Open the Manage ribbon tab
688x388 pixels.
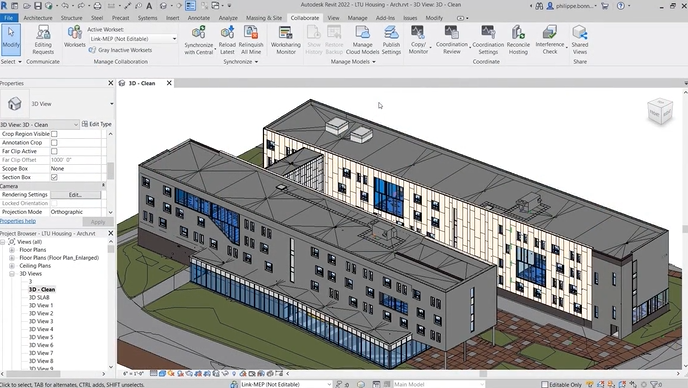point(357,18)
